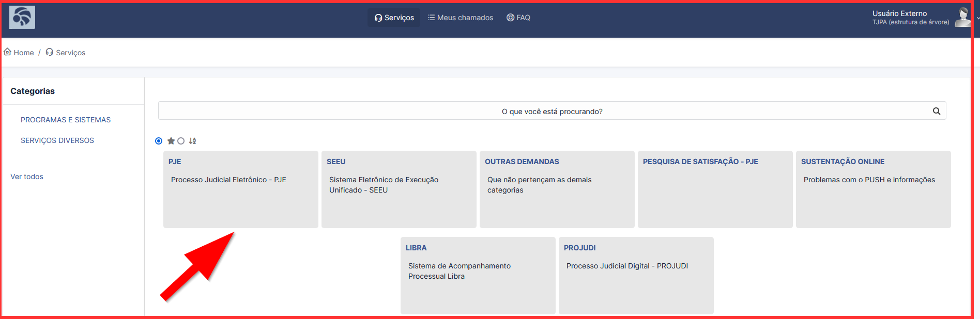Open the PJE service card
Image resolution: width=980 pixels, height=319 pixels.
tap(241, 189)
